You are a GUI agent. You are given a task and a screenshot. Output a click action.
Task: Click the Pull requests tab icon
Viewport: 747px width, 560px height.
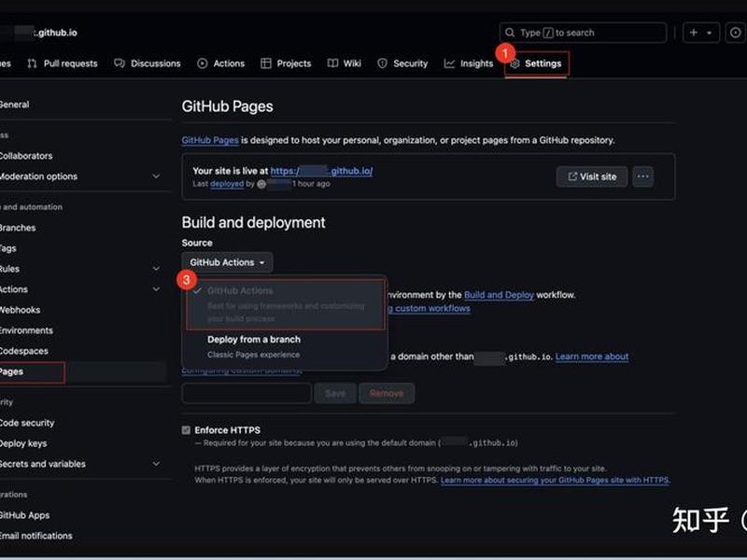pyautogui.click(x=32, y=63)
